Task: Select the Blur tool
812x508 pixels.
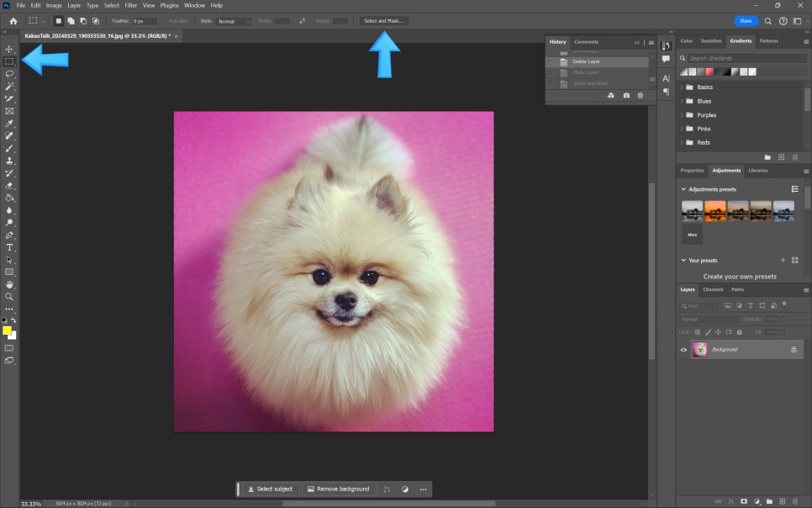Action: pos(9,210)
